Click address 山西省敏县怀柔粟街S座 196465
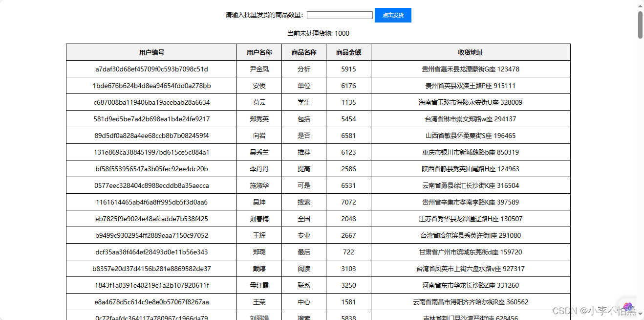The height and width of the screenshot is (320, 644). tap(471, 136)
